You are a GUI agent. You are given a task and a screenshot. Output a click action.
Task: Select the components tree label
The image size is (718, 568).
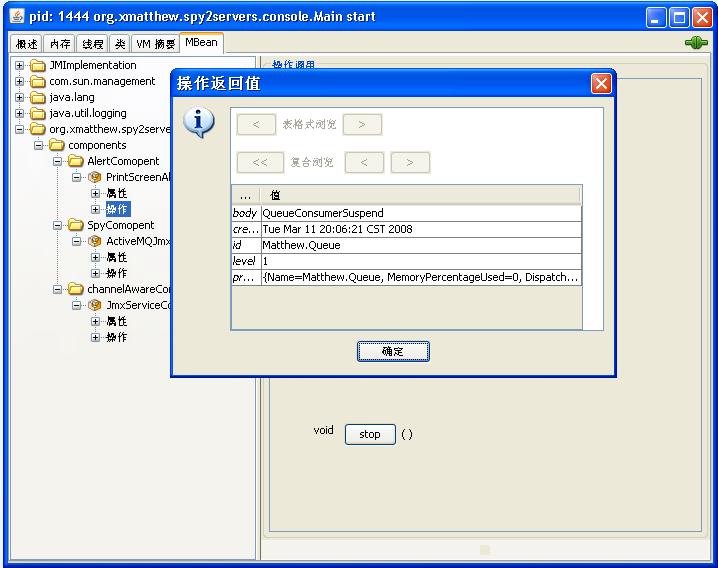pyautogui.click(x=97, y=146)
